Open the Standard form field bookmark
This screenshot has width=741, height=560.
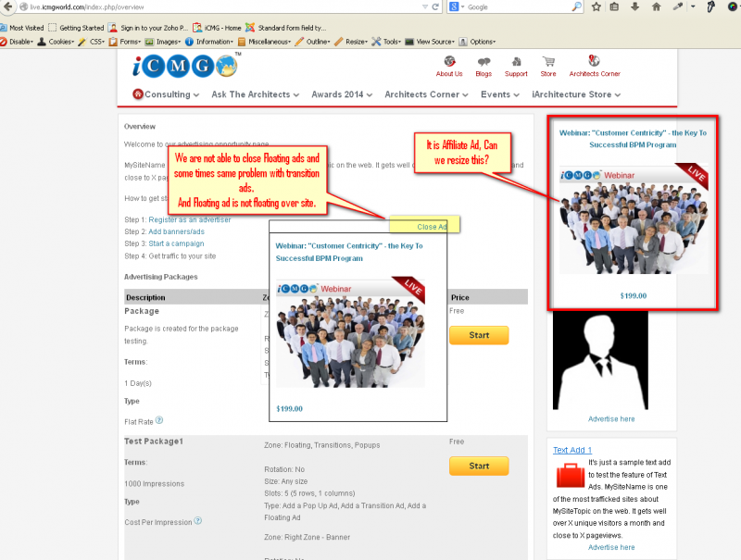tap(285, 28)
